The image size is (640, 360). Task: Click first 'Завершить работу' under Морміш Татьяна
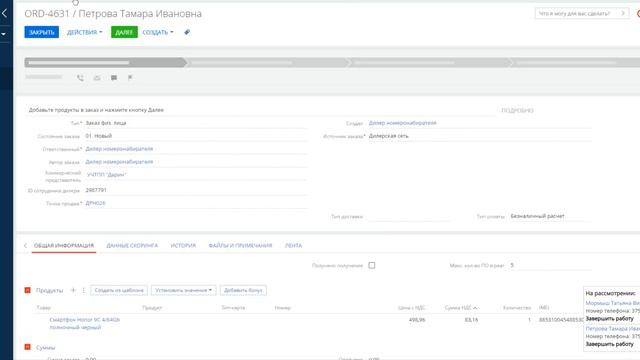tap(609, 318)
